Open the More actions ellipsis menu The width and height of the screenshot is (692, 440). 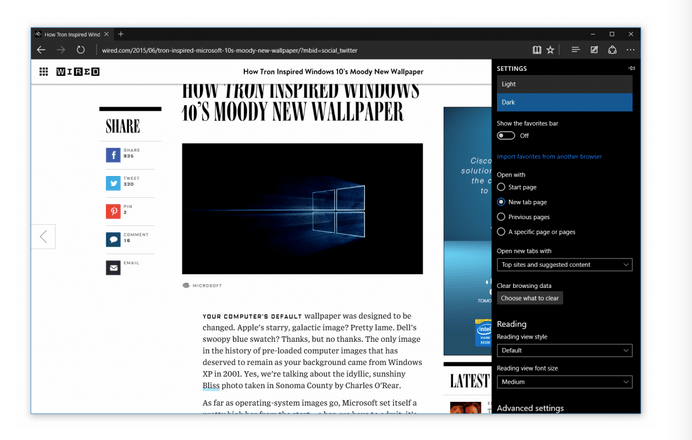coord(631,50)
